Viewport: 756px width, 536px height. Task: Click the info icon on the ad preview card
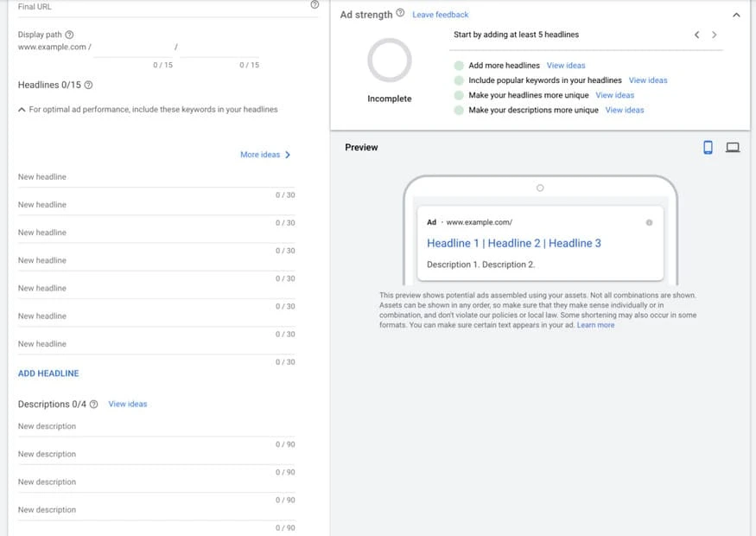(650, 222)
